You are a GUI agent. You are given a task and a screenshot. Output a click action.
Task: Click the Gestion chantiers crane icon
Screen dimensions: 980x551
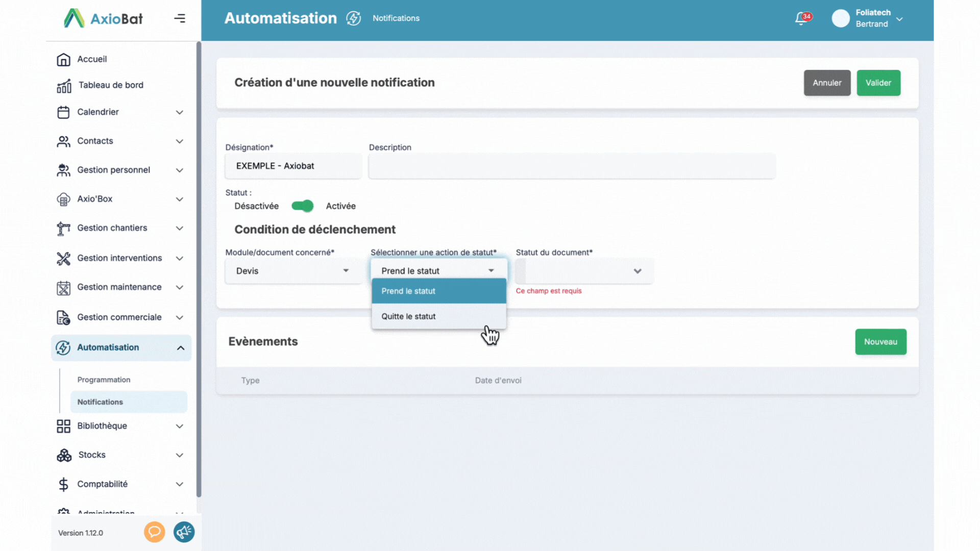63,229
